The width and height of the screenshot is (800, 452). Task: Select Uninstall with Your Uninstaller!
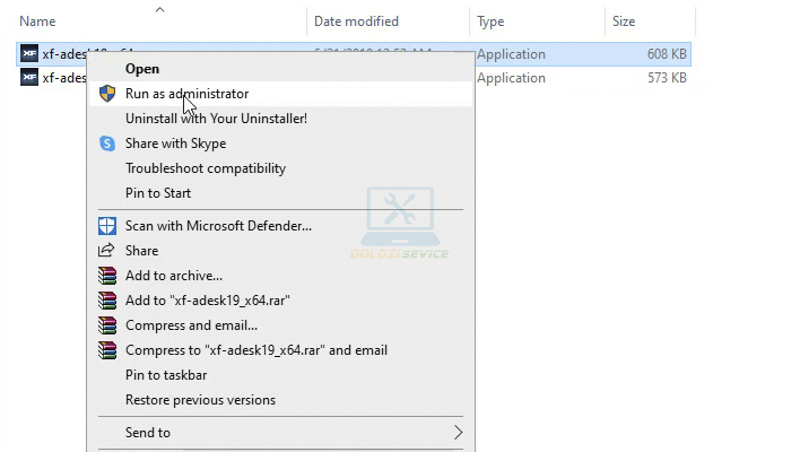(x=216, y=119)
